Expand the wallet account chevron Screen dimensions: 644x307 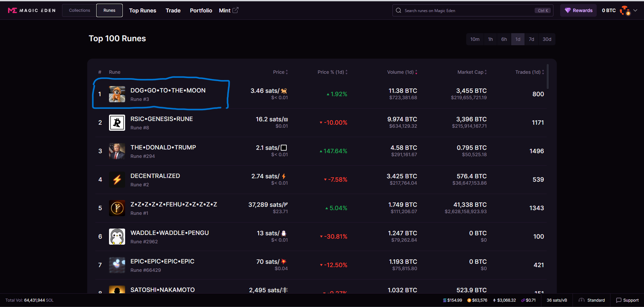coord(635,10)
